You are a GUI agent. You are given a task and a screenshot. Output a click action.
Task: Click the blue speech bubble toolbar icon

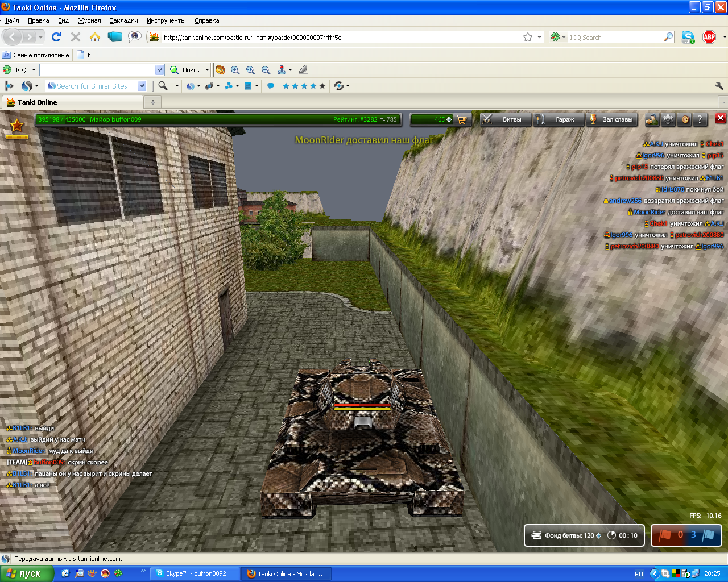[271, 86]
